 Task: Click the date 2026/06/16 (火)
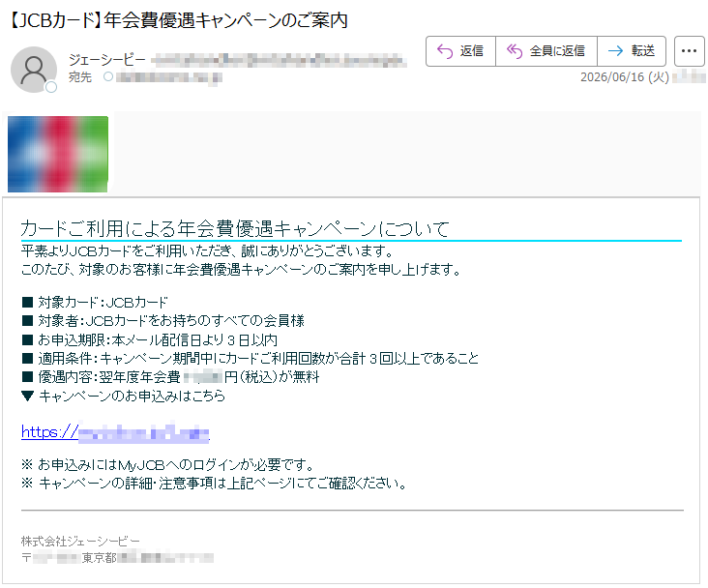(x=625, y=77)
